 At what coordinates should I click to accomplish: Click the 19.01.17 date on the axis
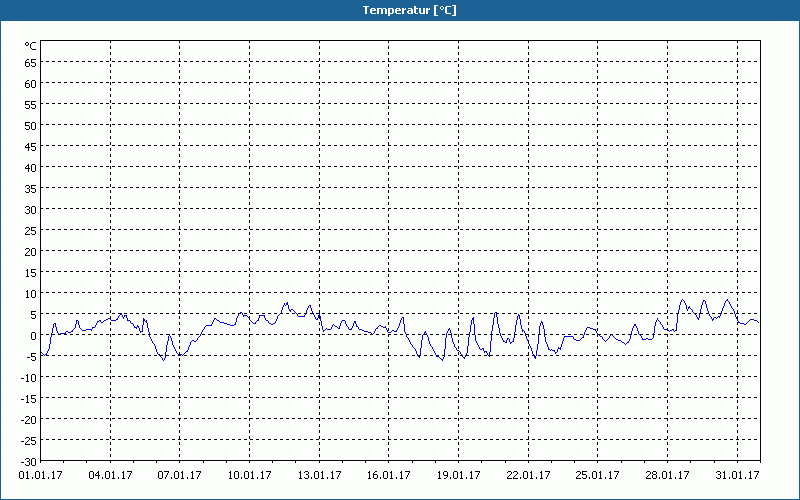[457, 476]
